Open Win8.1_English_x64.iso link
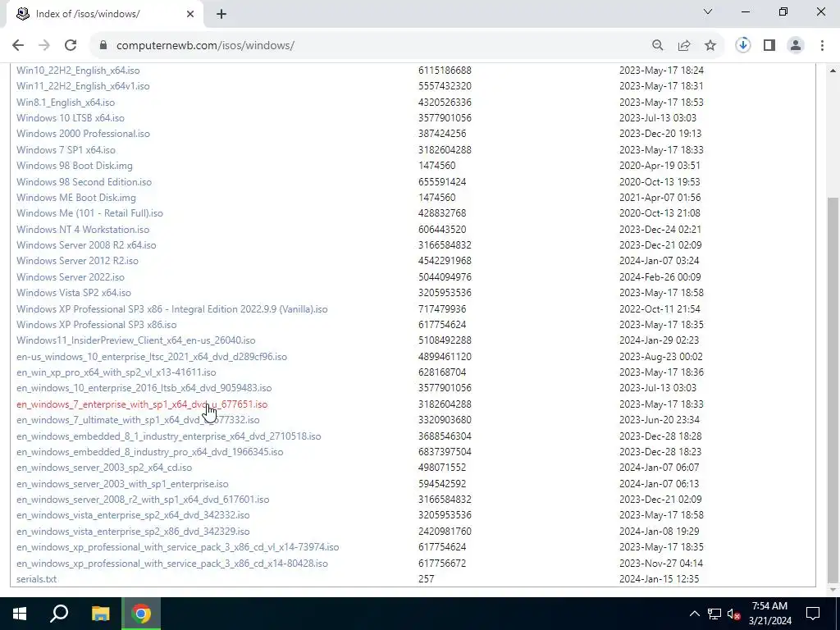This screenshot has height=630, width=840. [66, 103]
